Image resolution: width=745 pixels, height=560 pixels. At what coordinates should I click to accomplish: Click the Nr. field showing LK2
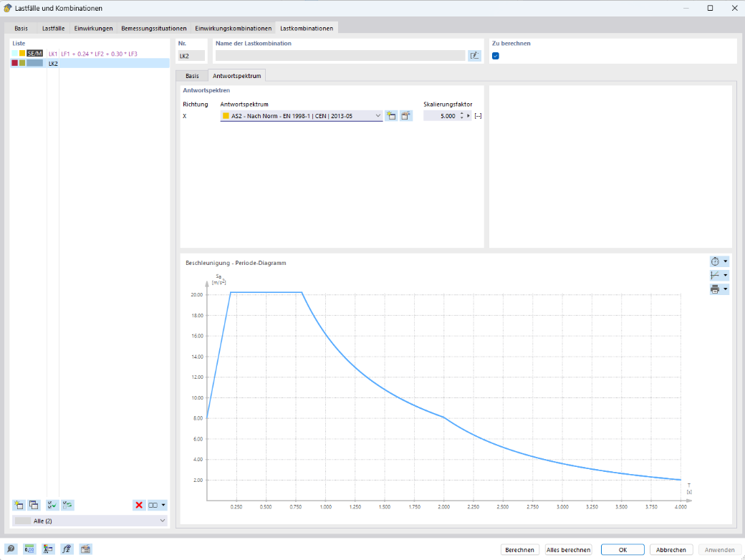(191, 56)
